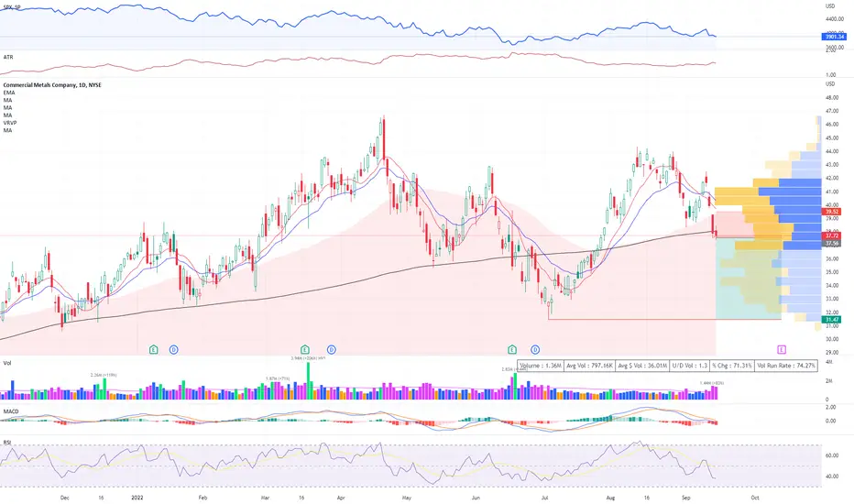Click the Apr label on the time axis
854x504 pixels.
click(341, 498)
